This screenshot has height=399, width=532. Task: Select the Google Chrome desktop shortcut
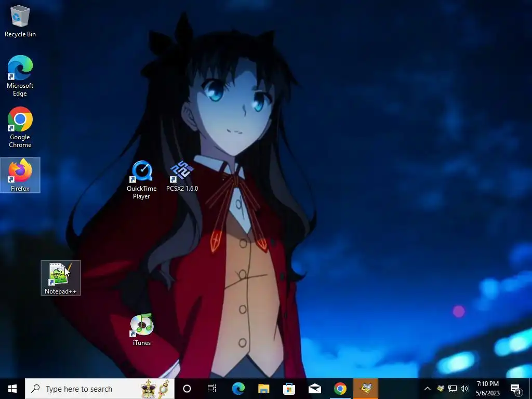pyautogui.click(x=20, y=127)
